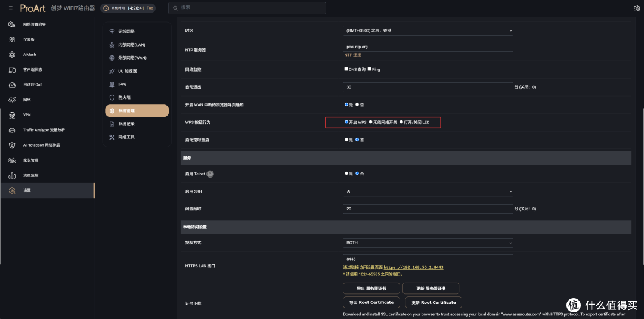Viewport: 644px width, 319px height.
Task: Click the 流量监控 bar chart icon
Action: tap(12, 175)
